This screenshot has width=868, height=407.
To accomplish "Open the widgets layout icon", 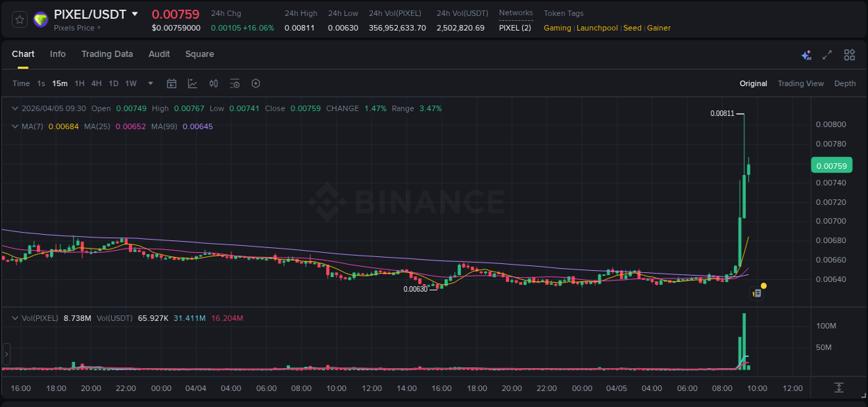I will click(x=849, y=54).
